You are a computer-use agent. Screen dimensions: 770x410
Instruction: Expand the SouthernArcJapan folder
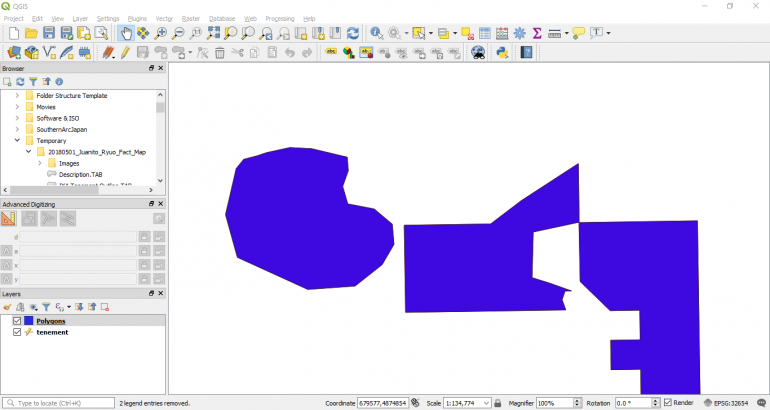pyautogui.click(x=17, y=129)
